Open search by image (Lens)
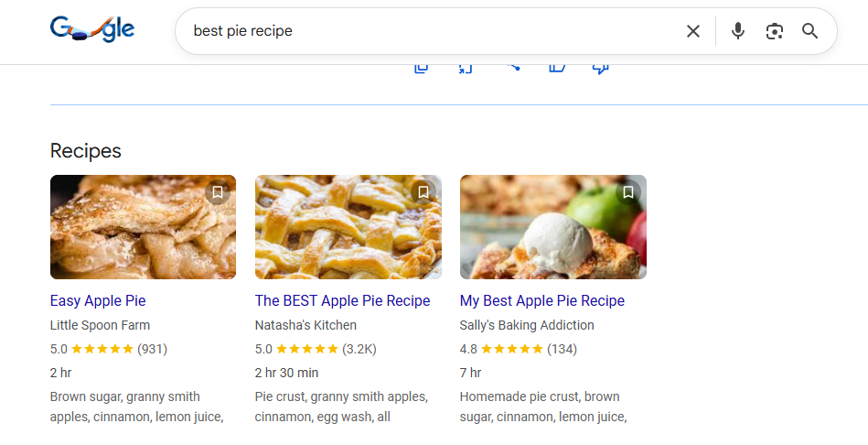The height and width of the screenshot is (445, 868). click(775, 31)
